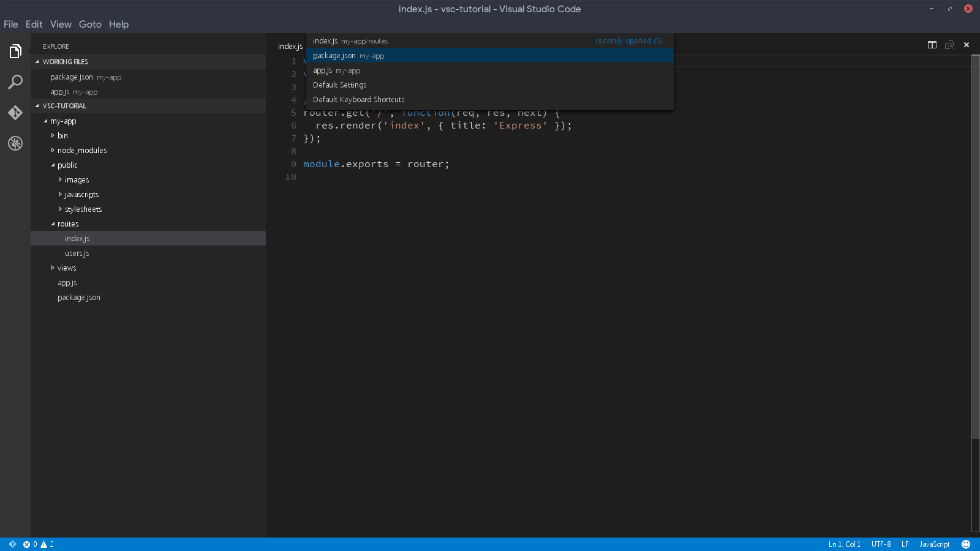The width and height of the screenshot is (980, 551).
Task: Expand the javascripts folder
Action: pos(148,195)
